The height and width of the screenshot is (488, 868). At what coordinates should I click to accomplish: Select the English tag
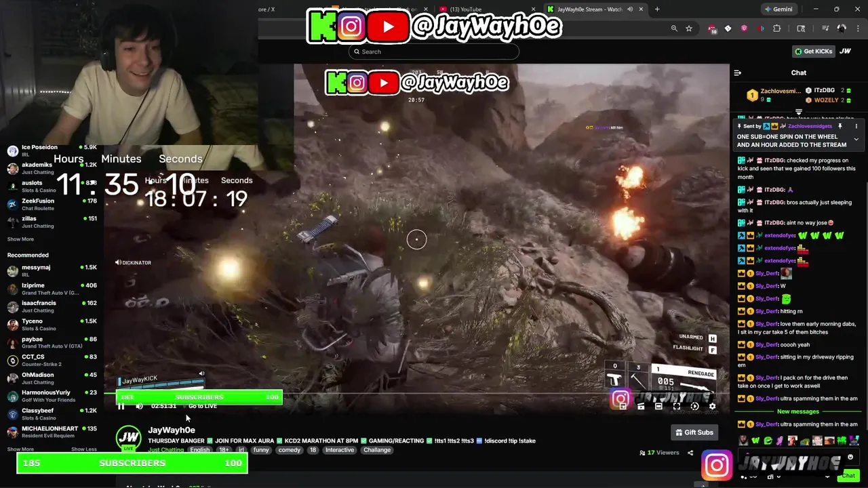pyautogui.click(x=200, y=450)
